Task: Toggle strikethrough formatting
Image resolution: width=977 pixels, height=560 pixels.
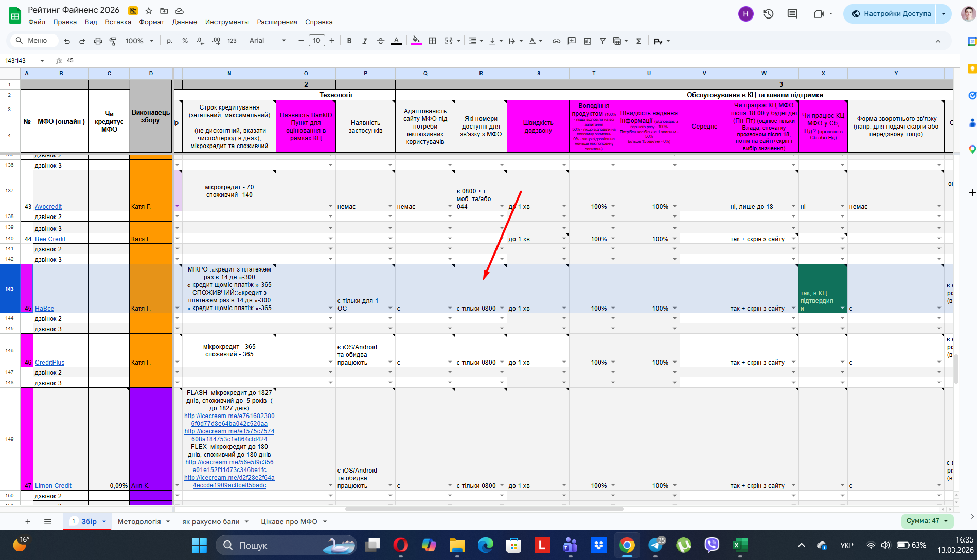Action: pyautogui.click(x=381, y=41)
